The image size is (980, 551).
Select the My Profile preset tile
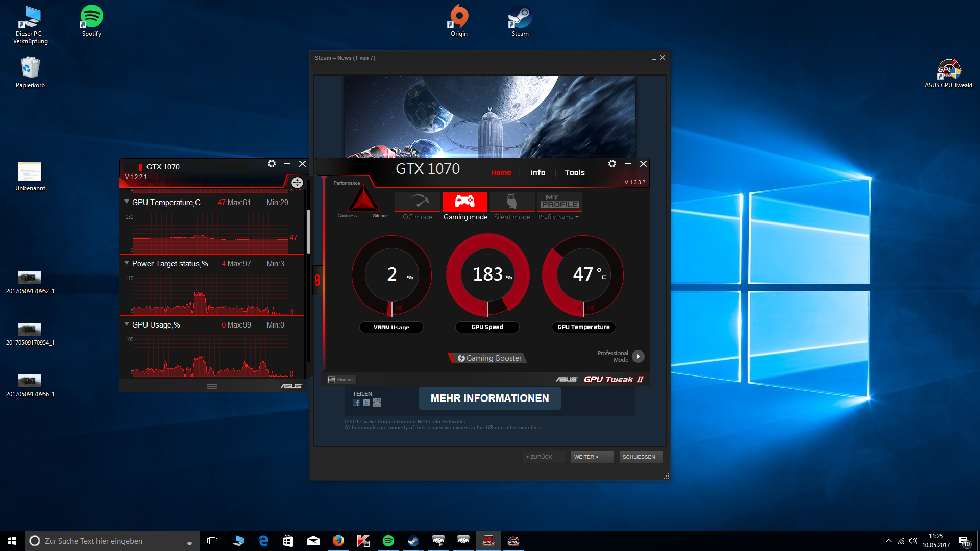[x=559, y=201]
